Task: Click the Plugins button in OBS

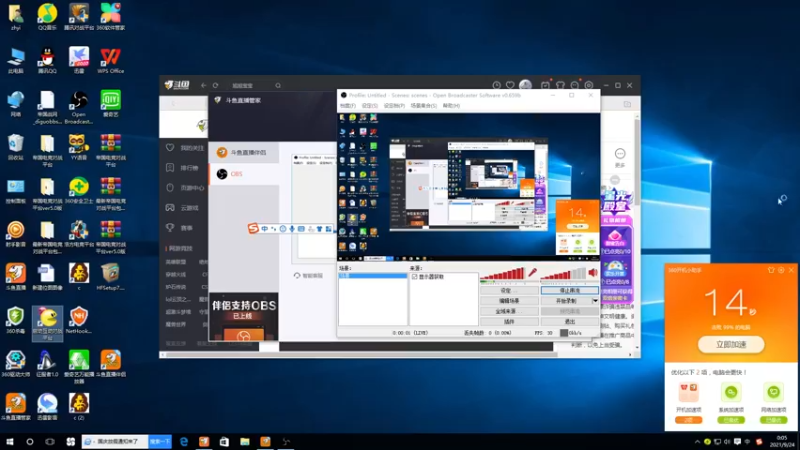Action: [509, 322]
